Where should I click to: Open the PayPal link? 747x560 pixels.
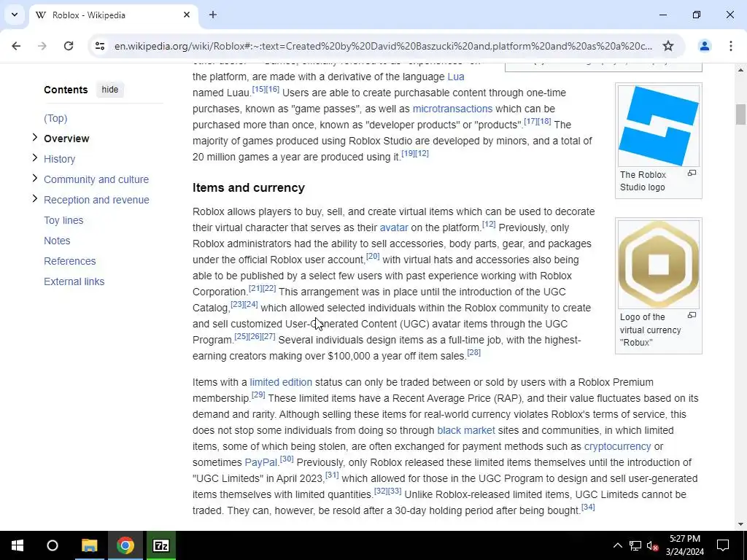pyautogui.click(x=260, y=462)
